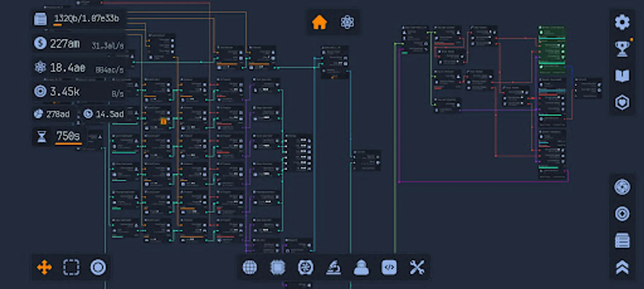The height and width of the screenshot is (289, 644).
Task: Open the book guide icon
Action: pyautogui.click(x=622, y=76)
